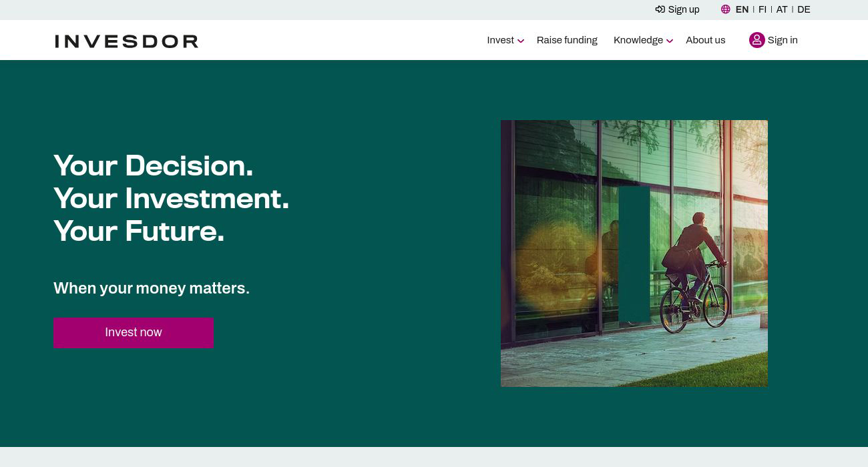Switch language to DE

(804, 9)
